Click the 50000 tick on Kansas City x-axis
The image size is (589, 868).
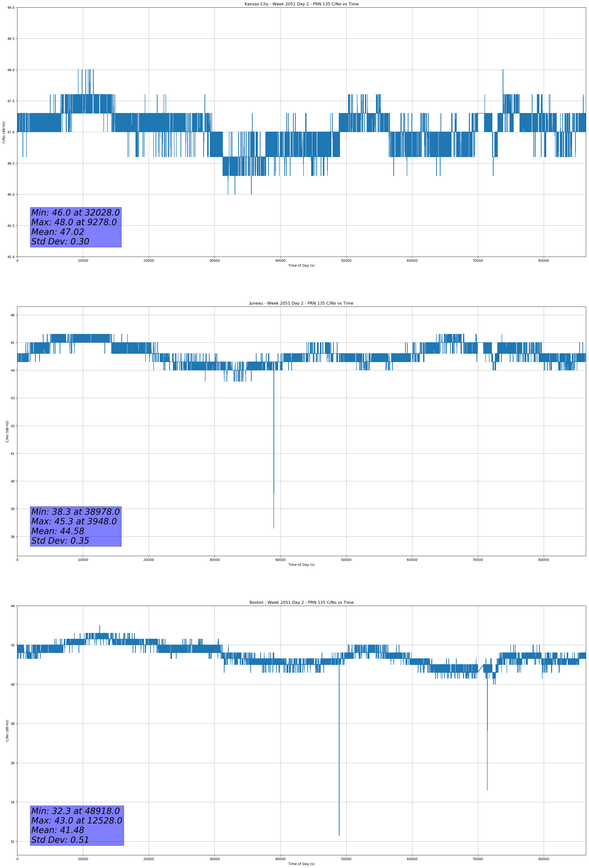coord(346,261)
